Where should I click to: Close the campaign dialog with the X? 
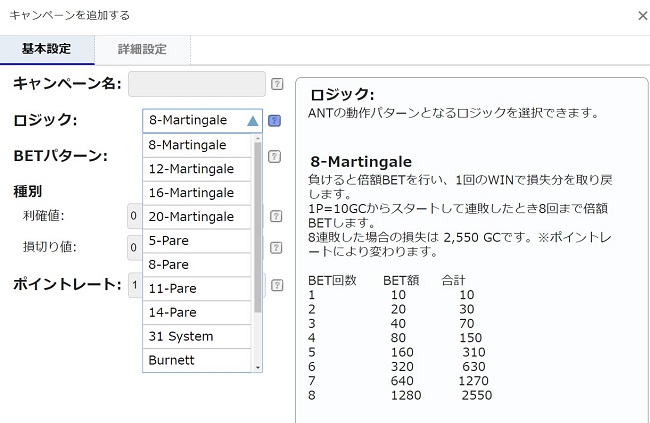click(x=641, y=16)
